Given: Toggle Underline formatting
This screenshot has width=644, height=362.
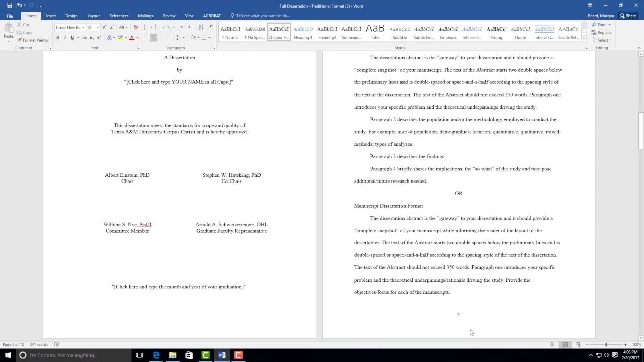Looking at the screenshot, I should 72,38.
